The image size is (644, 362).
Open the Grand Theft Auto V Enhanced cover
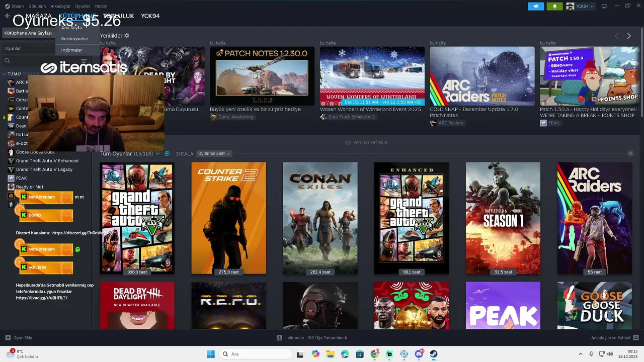pos(412,218)
